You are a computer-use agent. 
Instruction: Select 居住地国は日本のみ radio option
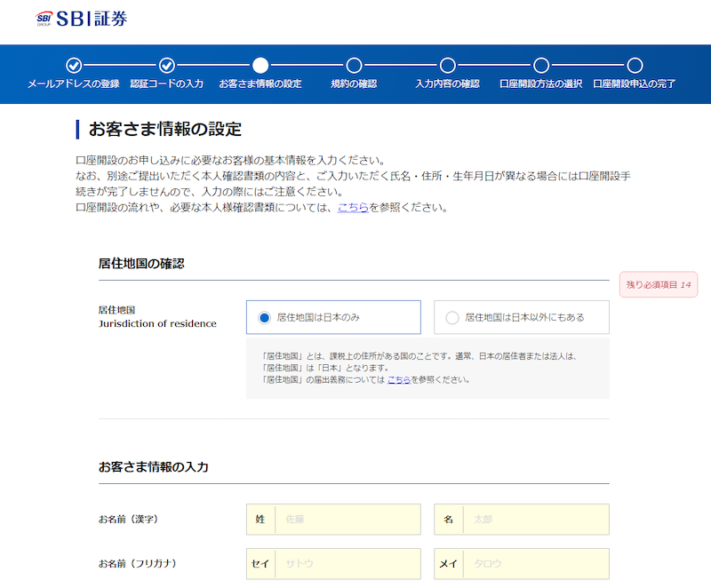tap(264, 317)
